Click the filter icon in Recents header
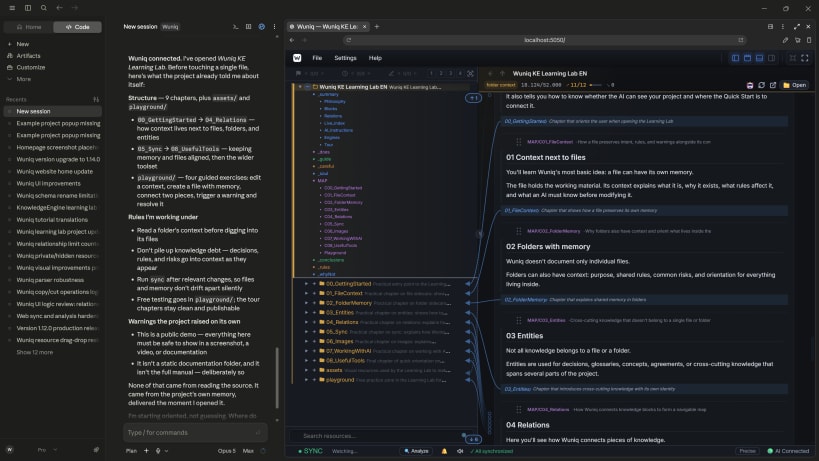 click(x=96, y=99)
